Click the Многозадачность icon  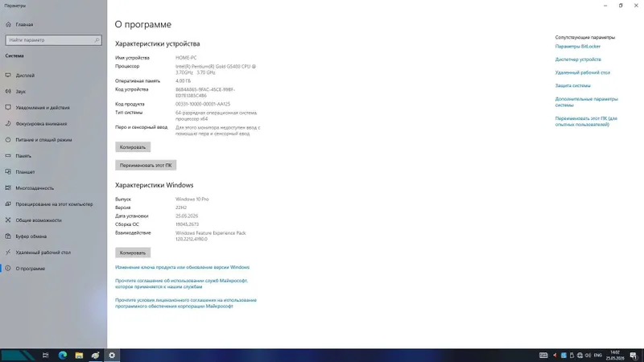(x=8, y=188)
